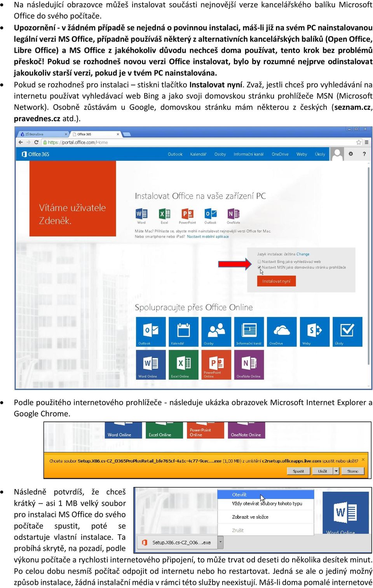This screenshot has width=373, height=588.
Task: Switch to the ZŠ Bezručova tab
Action: (x=42, y=134)
